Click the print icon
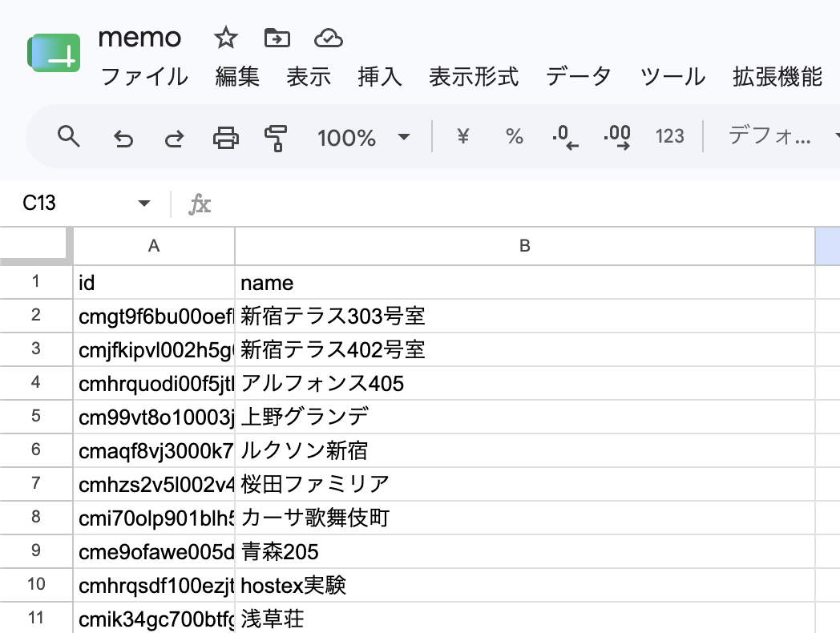The image size is (840, 633). point(226,138)
